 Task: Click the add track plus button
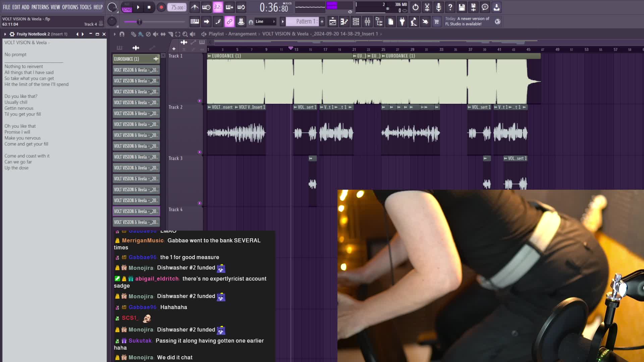click(174, 49)
